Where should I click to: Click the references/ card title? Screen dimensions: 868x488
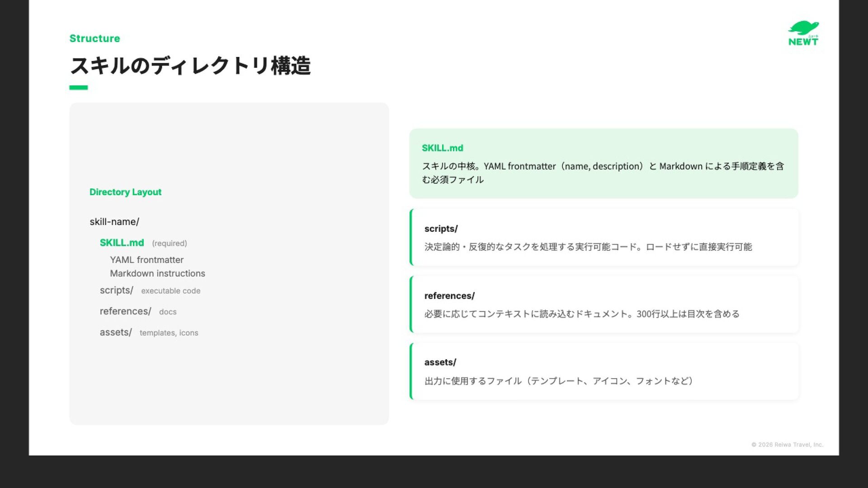coord(449,296)
